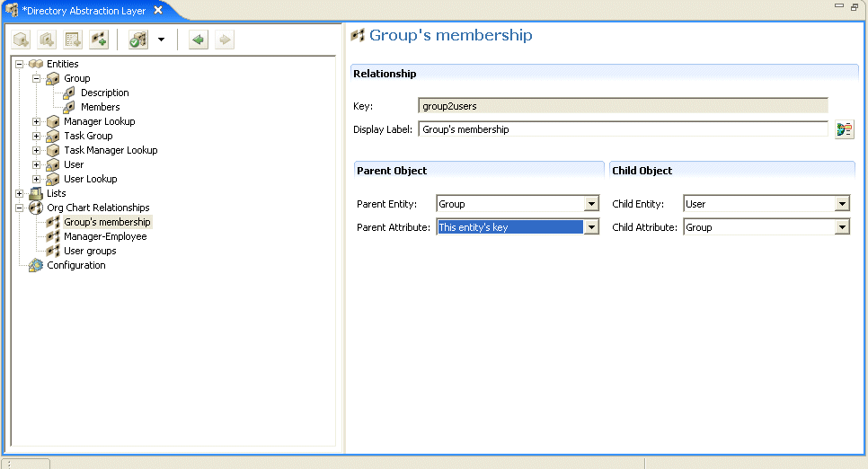The height and width of the screenshot is (469, 868).
Task: Open the Parent Entity dropdown
Action: pos(591,204)
